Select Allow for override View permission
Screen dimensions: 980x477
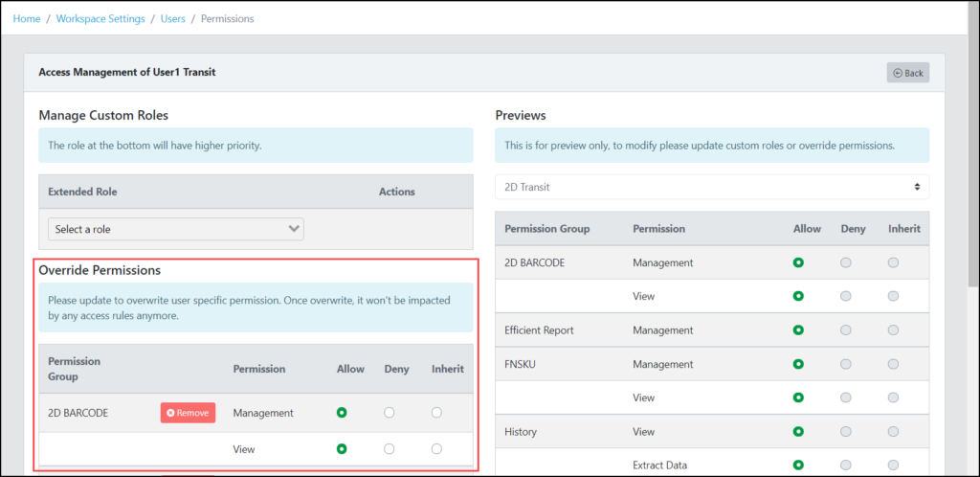click(342, 449)
